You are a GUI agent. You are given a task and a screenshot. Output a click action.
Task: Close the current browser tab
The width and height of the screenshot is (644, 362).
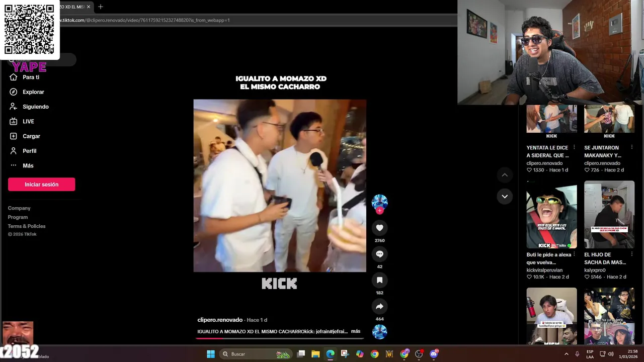coord(89,7)
